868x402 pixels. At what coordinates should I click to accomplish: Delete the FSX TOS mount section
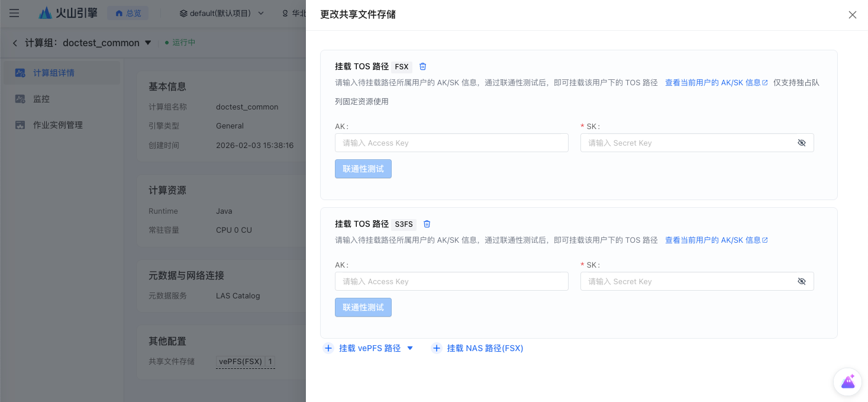coord(422,66)
